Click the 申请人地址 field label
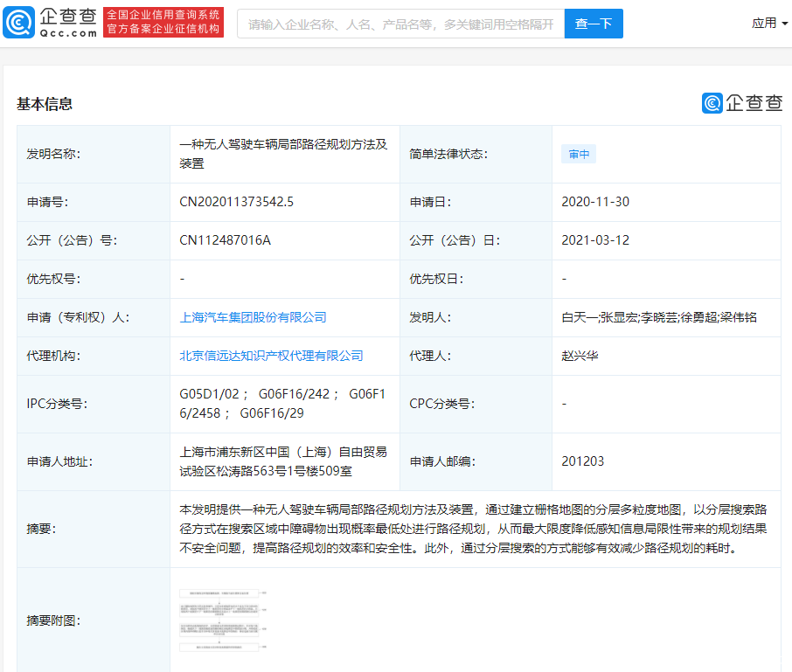This screenshot has height=672, width=792. 59,461
